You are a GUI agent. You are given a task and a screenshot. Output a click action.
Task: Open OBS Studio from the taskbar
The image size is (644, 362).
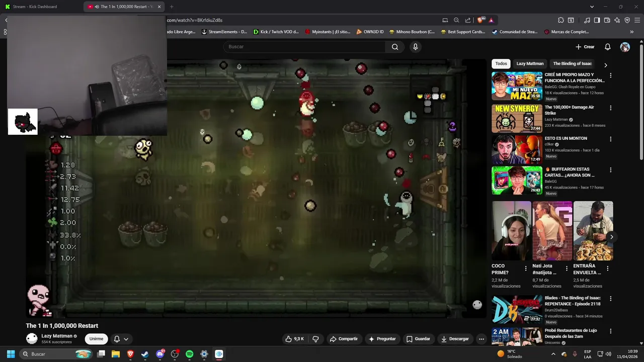point(175,354)
